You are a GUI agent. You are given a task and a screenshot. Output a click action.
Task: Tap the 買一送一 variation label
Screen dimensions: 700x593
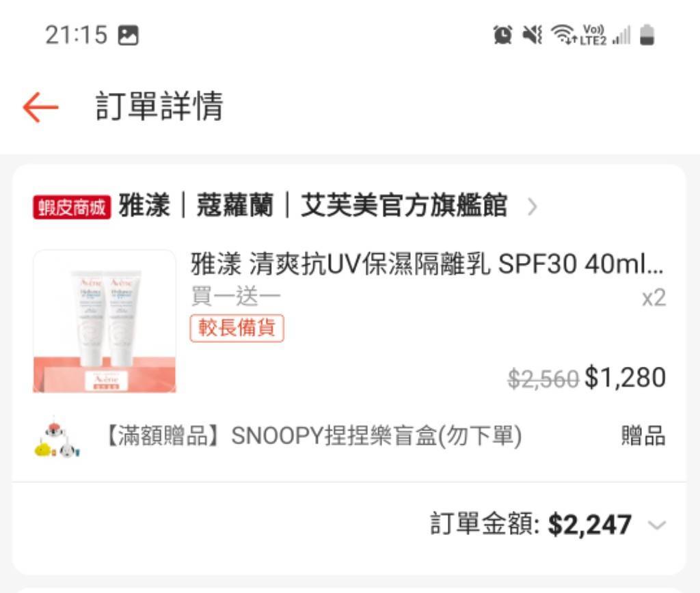pos(236,296)
